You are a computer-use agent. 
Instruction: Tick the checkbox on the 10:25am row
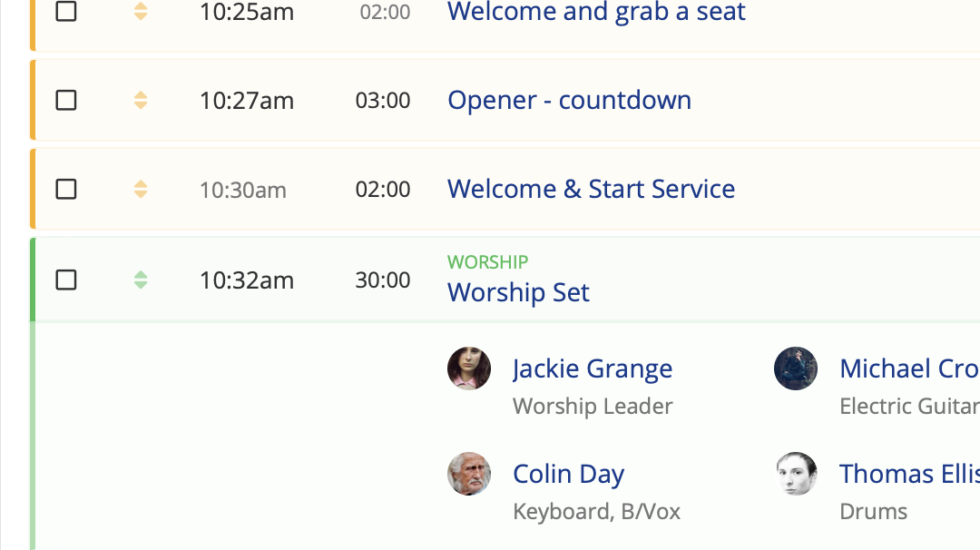(x=66, y=11)
